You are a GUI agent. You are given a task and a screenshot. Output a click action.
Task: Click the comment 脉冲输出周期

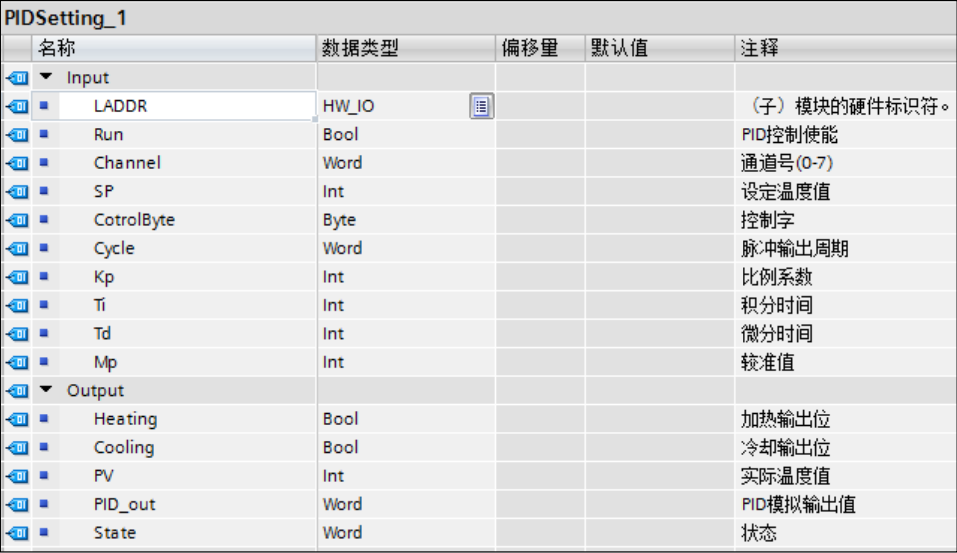tap(795, 248)
